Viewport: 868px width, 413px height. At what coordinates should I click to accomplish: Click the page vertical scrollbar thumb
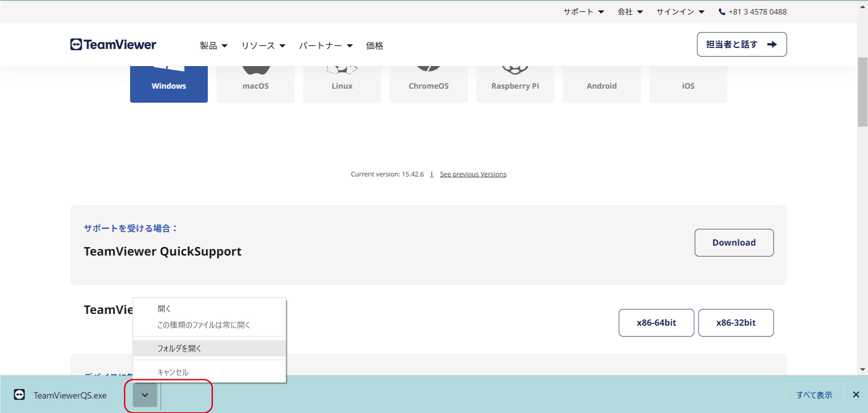pos(862,92)
